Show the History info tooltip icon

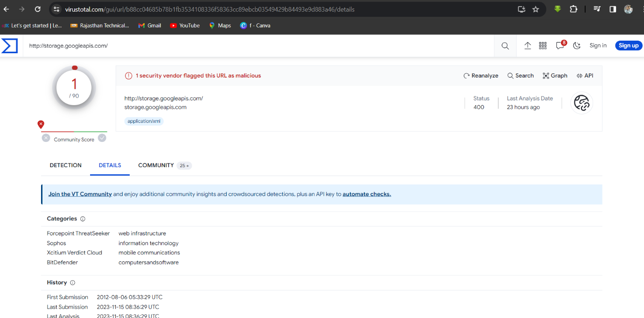[x=72, y=283]
